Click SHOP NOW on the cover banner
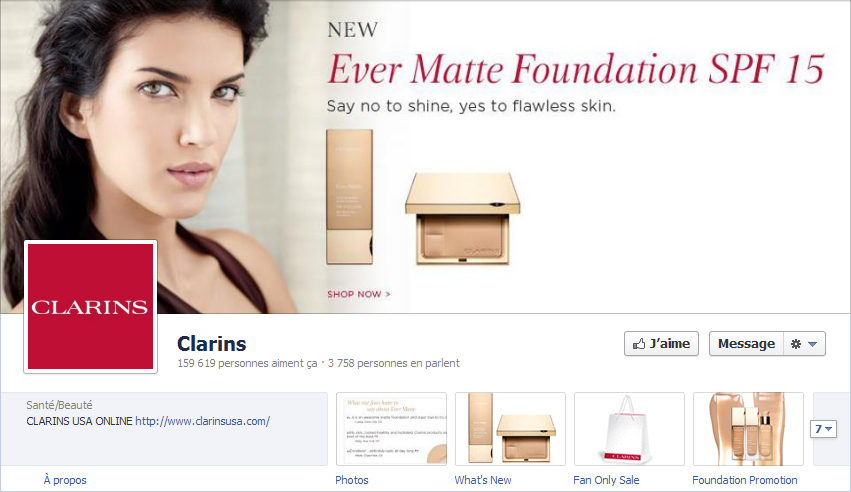 [359, 294]
